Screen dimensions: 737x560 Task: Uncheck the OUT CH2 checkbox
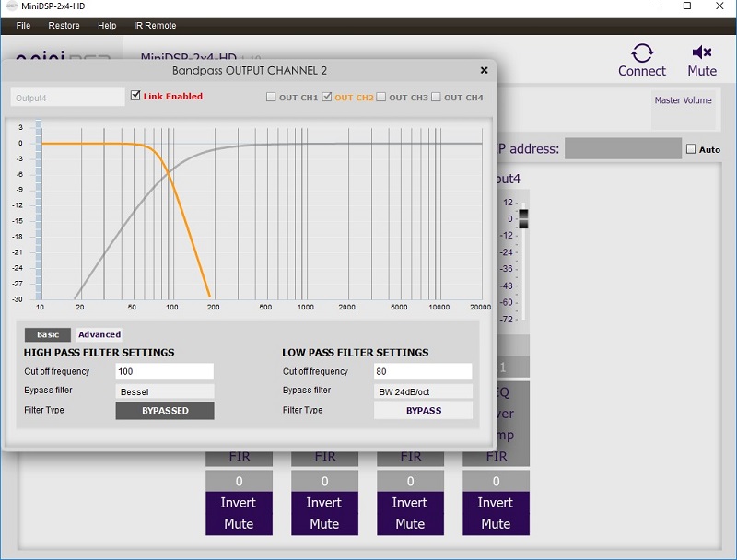pyautogui.click(x=327, y=97)
